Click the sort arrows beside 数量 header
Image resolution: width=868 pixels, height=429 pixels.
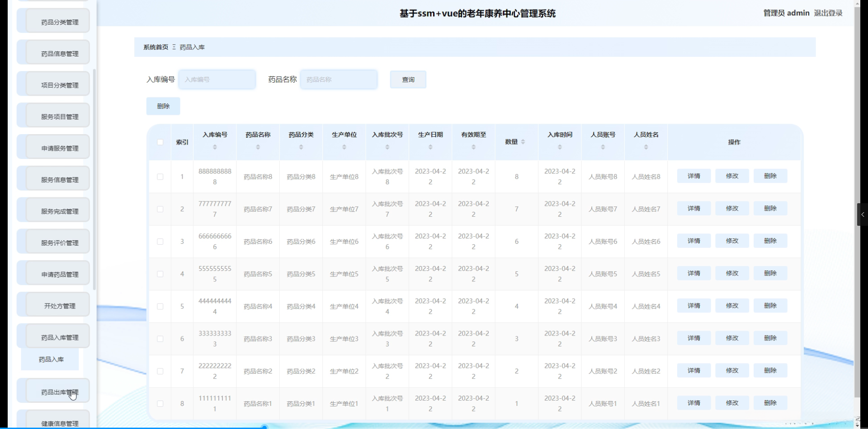pyautogui.click(x=523, y=142)
